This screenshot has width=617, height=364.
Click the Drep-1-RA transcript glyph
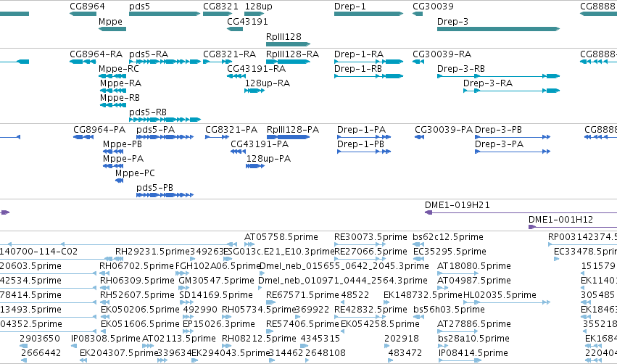tap(369, 62)
